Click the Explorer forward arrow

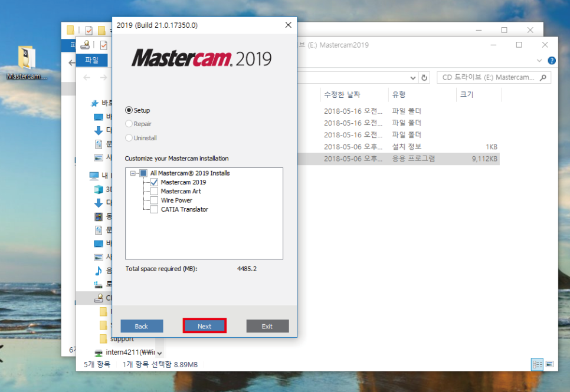(x=104, y=77)
